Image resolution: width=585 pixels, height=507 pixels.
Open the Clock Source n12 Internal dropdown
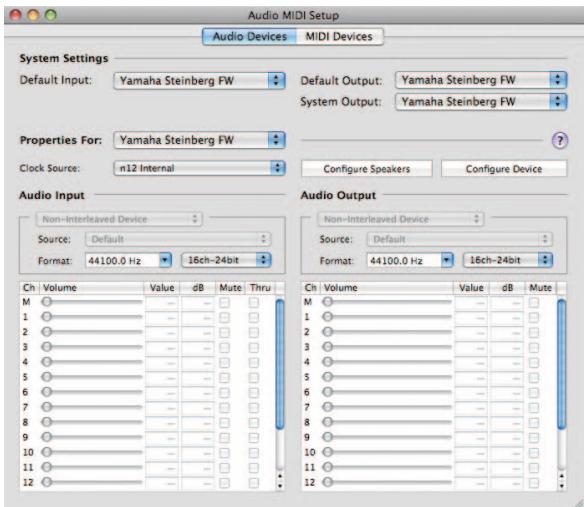[x=200, y=168]
